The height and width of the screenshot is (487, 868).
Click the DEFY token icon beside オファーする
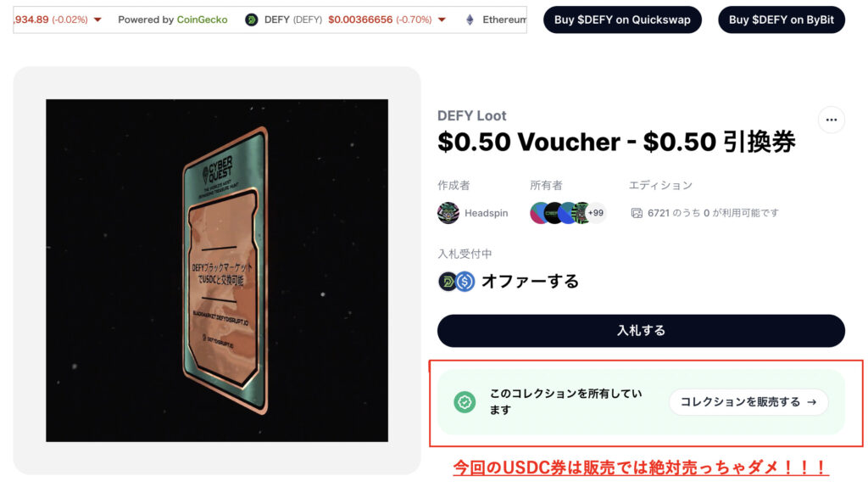(x=448, y=282)
